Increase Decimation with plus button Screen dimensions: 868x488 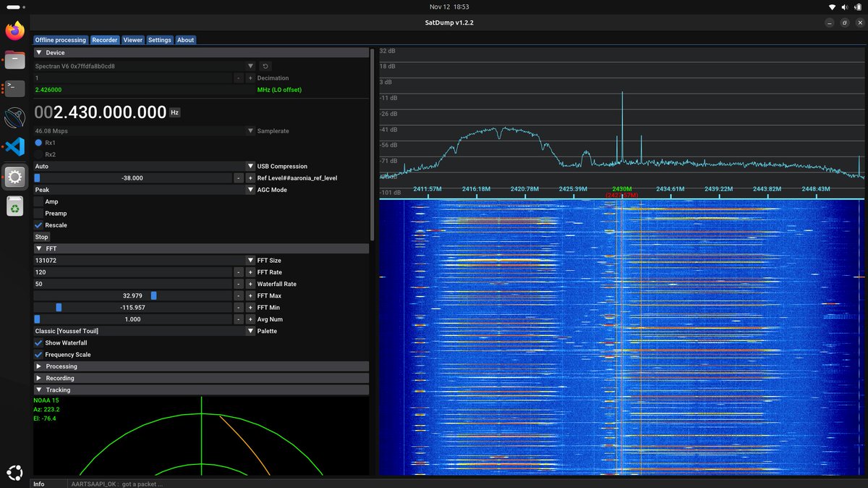click(250, 78)
